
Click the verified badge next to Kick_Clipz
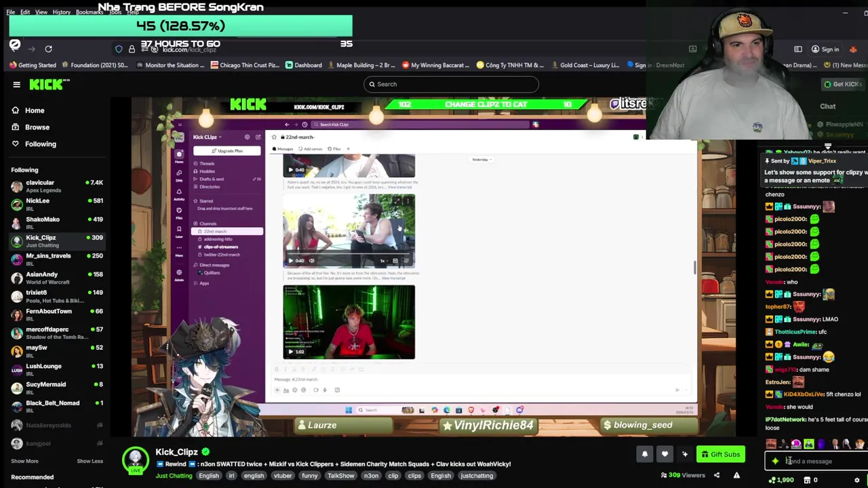(x=205, y=451)
